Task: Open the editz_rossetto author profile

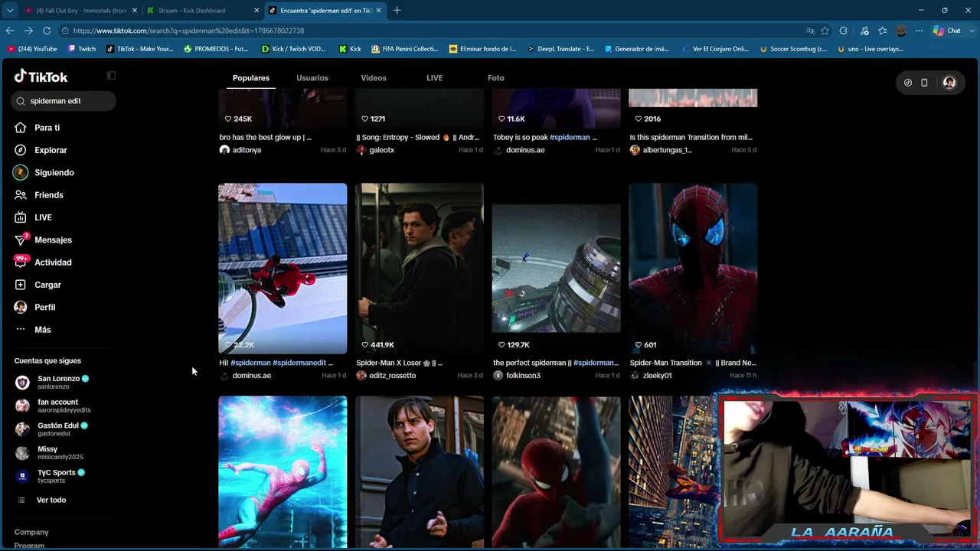Action: tap(392, 376)
